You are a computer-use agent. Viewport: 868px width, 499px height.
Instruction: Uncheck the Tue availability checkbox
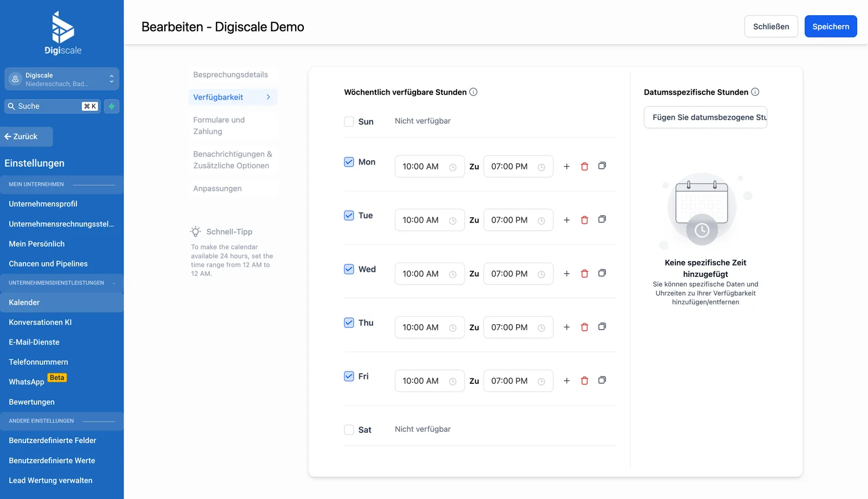tap(349, 216)
